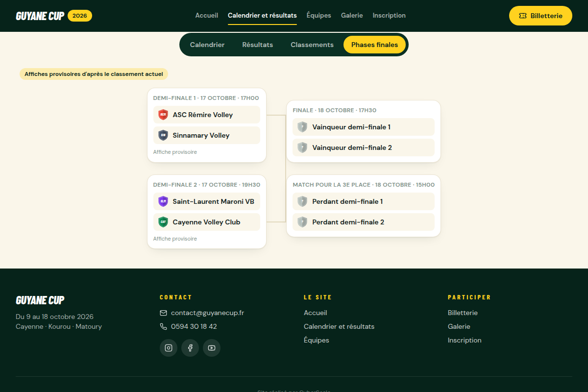Open the footer Équipes link
This screenshot has height=392, width=588.
coord(317,340)
